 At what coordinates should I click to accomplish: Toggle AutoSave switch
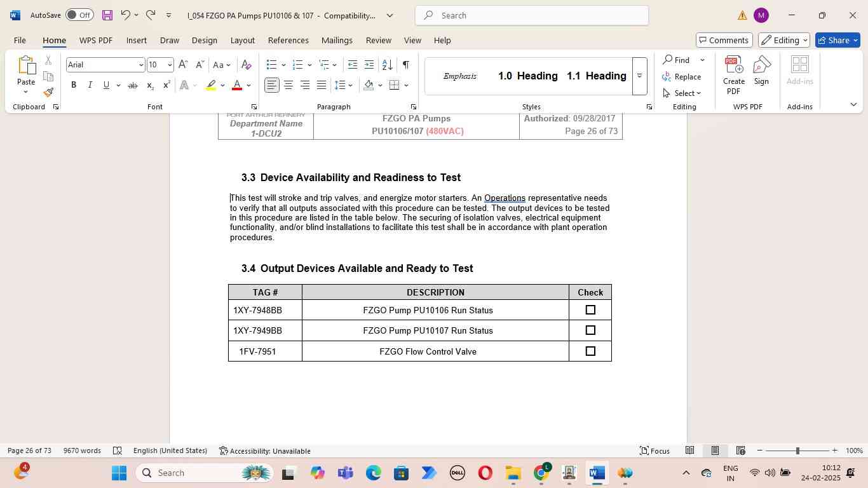click(79, 15)
